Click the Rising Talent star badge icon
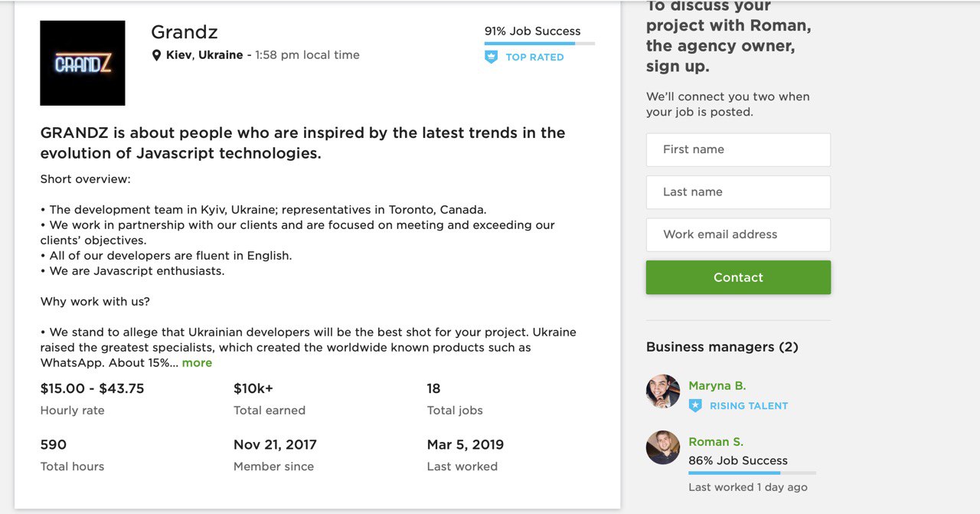980x514 pixels. tap(695, 406)
